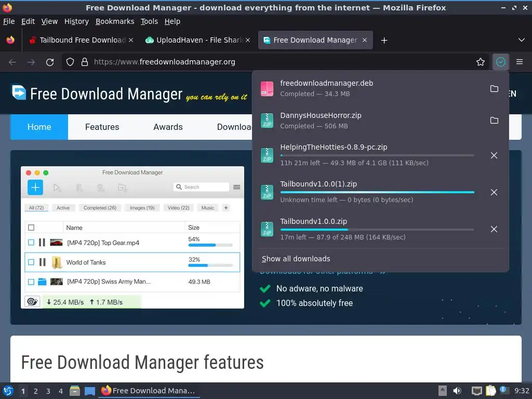Open the Bookmarks menu
The image size is (532, 399).
(115, 21)
